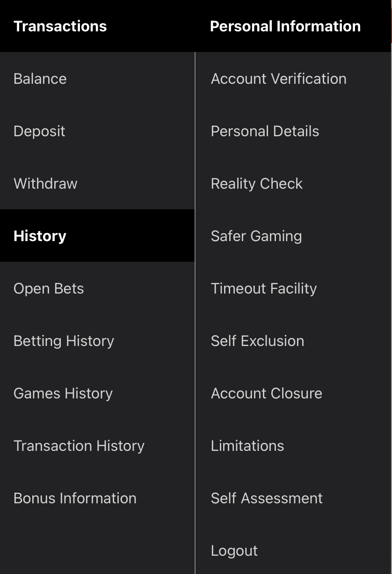
Task: Open Betting History
Action: [97, 341]
